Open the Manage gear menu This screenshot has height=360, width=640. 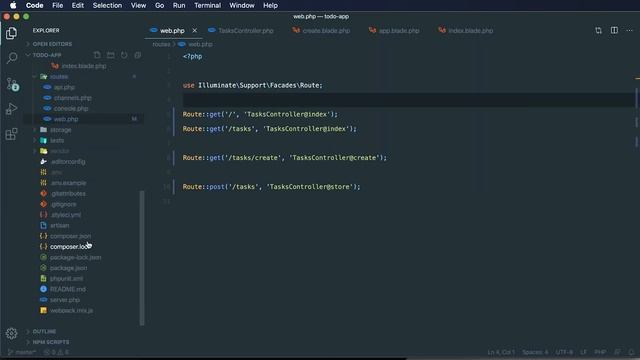pyautogui.click(x=11, y=333)
